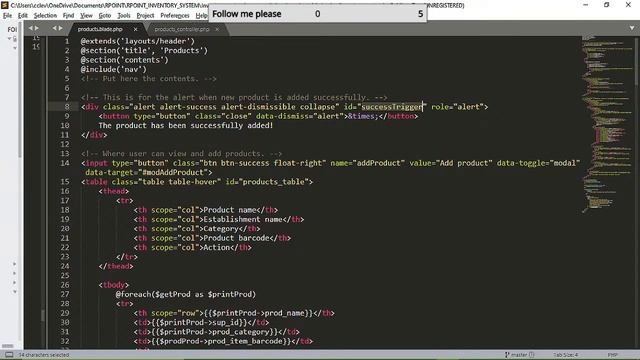Viewport: 640px width, 360px height.
Task: Click the @section('title', 'Products') line
Action: tap(144, 51)
